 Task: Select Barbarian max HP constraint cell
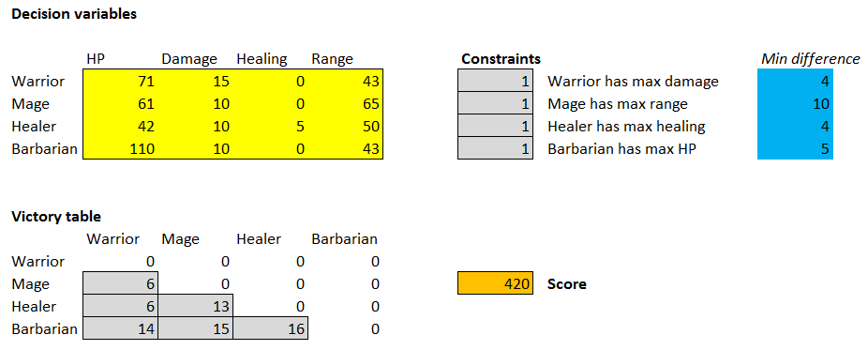point(496,148)
